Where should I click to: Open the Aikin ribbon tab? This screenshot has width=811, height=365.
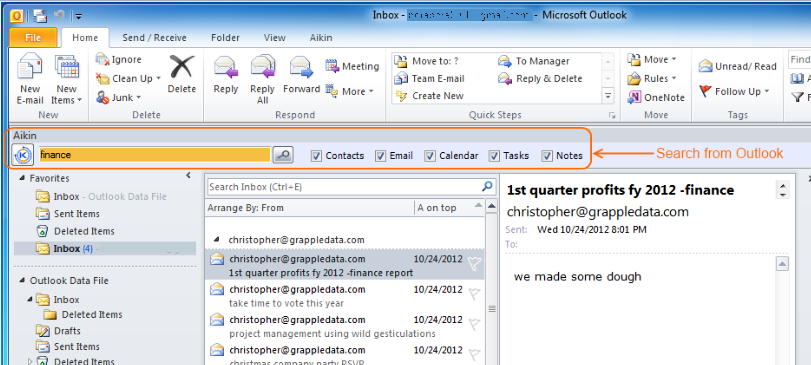click(x=321, y=38)
